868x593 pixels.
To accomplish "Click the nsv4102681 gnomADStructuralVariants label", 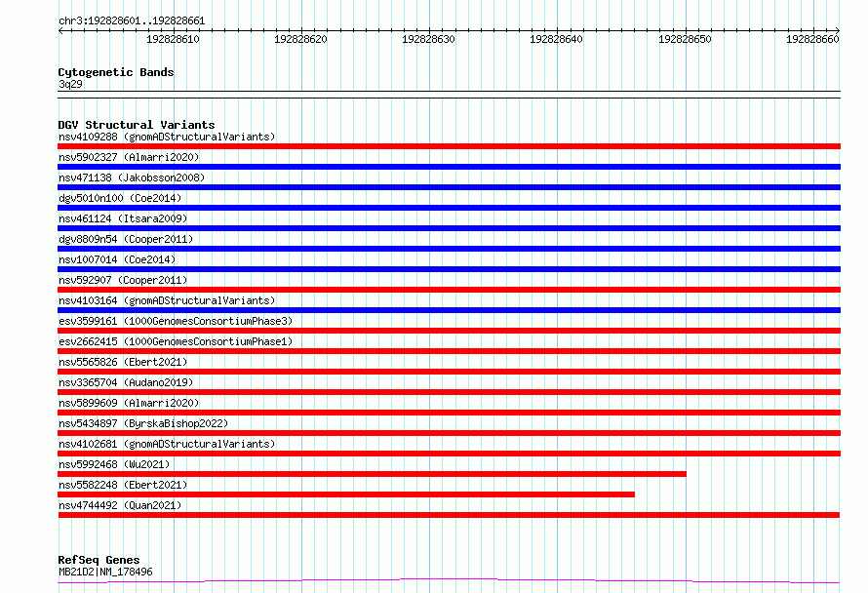I will click(167, 444).
